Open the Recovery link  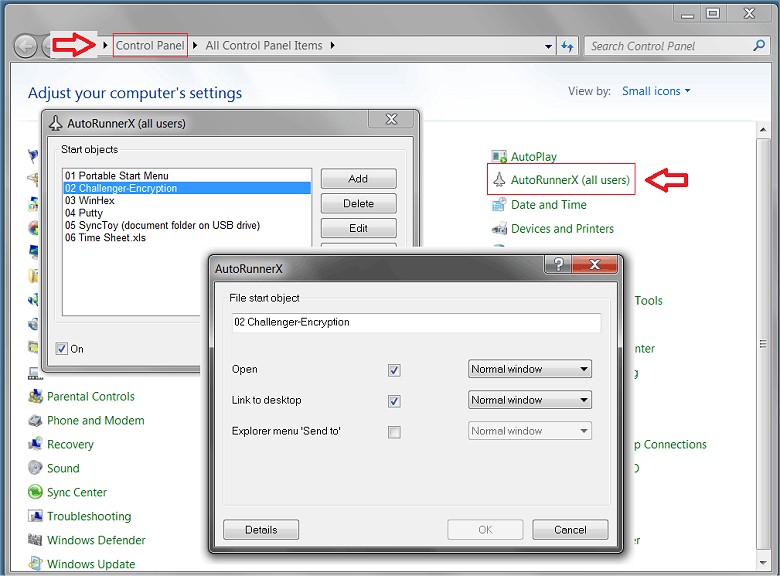[70, 444]
